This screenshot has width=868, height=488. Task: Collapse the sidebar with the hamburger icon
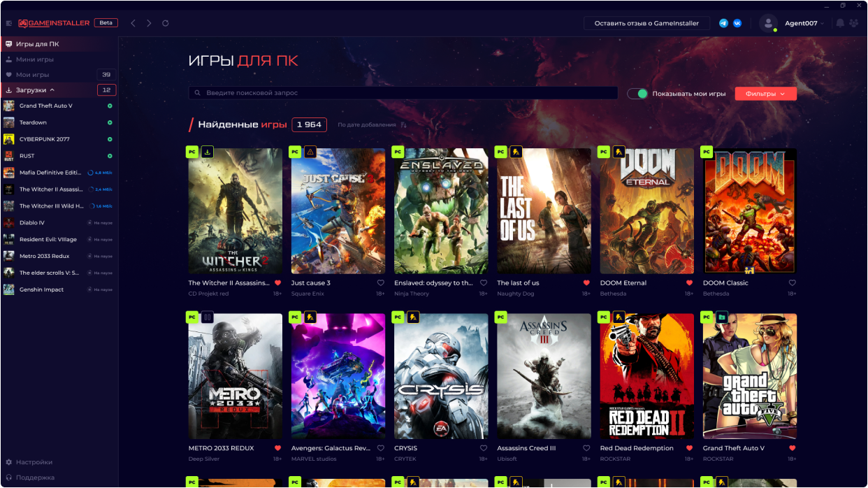tap(8, 23)
